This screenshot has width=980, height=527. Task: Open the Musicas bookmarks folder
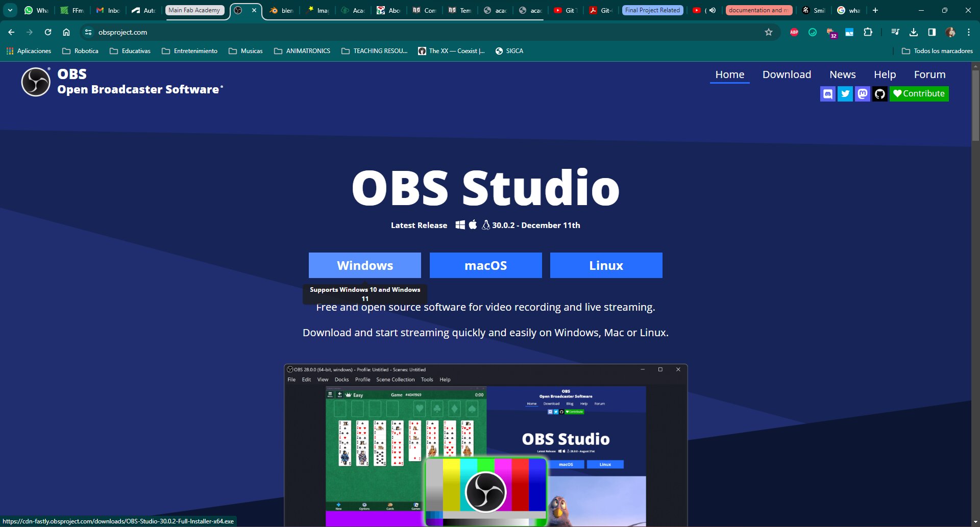click(x=246, y=51)
